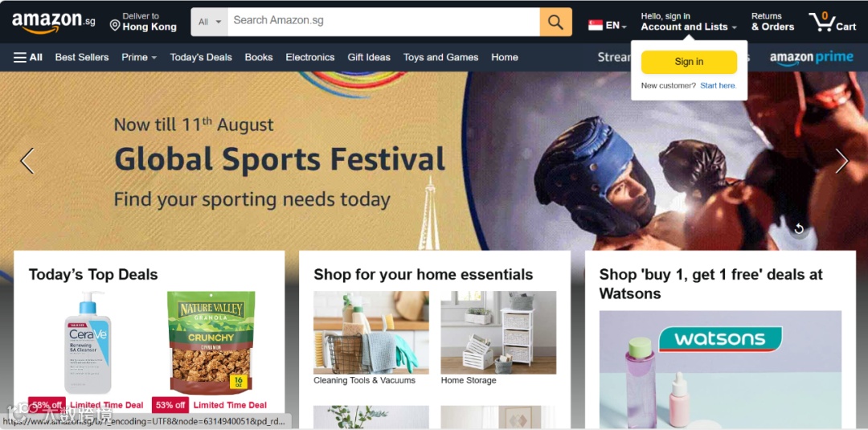Click the orange magnifier search button
The image size is (868, 430).
pos(556,23)
